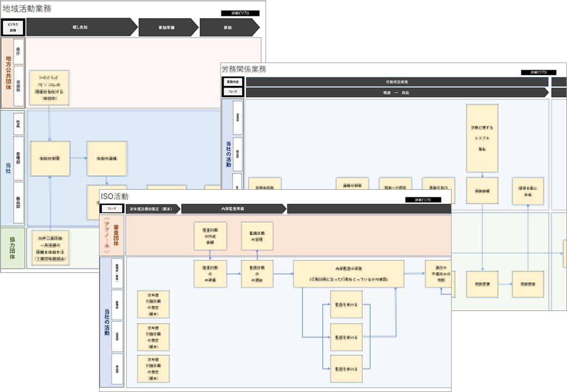Screen dimensions: 567x392
Task: Select the ISO活動 sheet title
Action: pyautogui.click(x=114, y=196)
